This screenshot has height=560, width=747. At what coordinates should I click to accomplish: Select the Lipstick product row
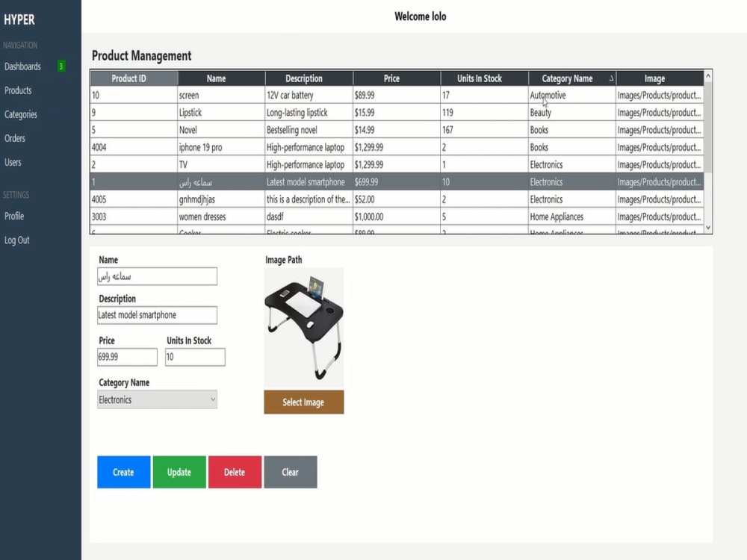point(397,113)
